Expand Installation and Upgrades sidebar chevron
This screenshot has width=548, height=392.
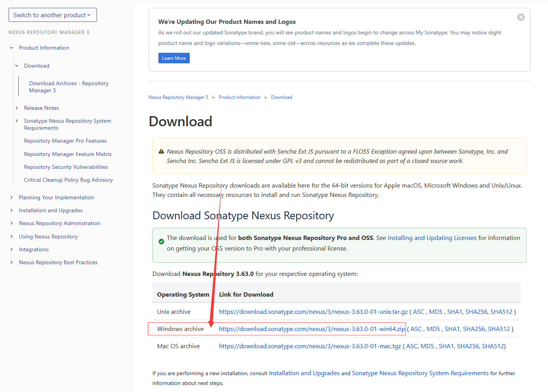pos(12,210)
